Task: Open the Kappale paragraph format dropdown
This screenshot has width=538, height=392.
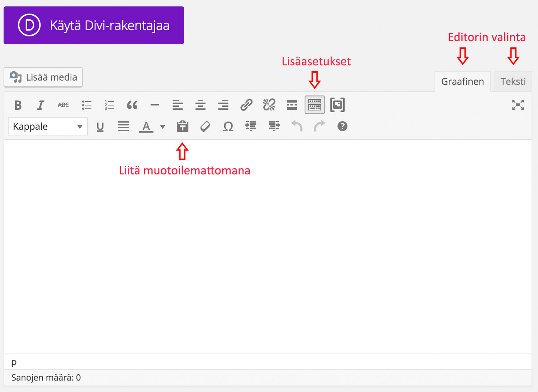Action: [x=48, y=126]
